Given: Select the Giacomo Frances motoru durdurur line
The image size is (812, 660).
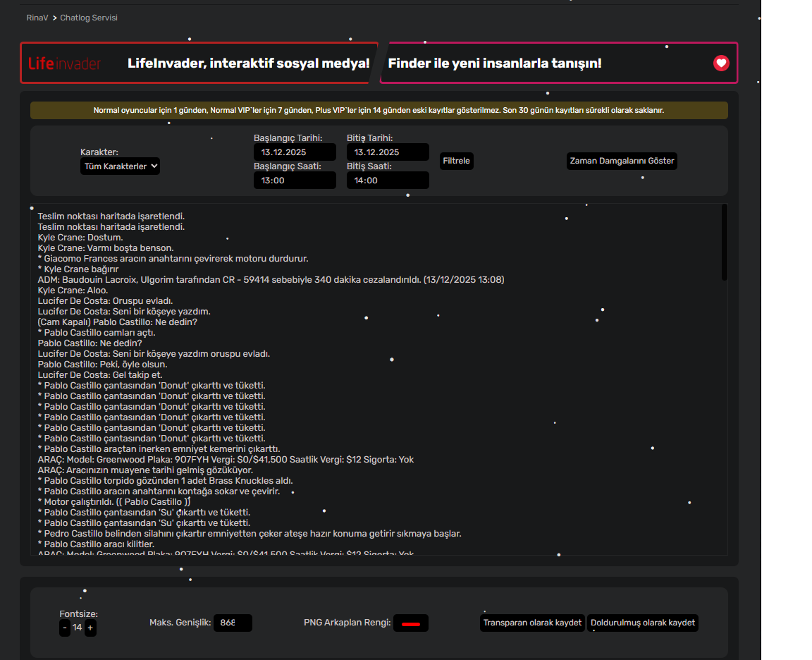Looking at the screenshot, I should pyautogui.click(x=173, y=259).
